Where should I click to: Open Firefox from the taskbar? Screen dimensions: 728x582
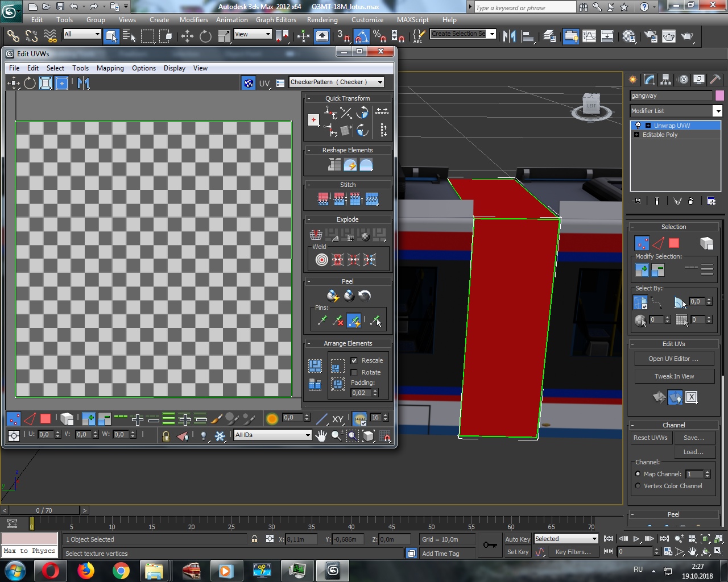coord(86,570)
